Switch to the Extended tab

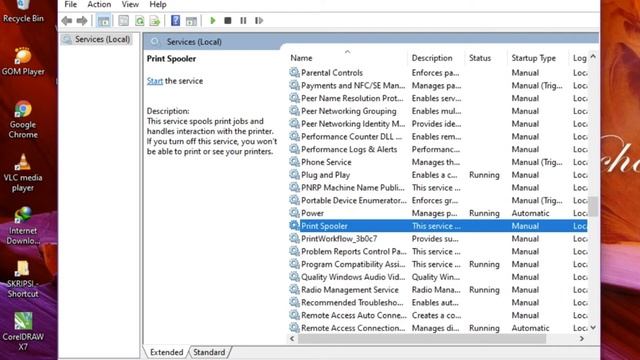[x=167, y=352]
